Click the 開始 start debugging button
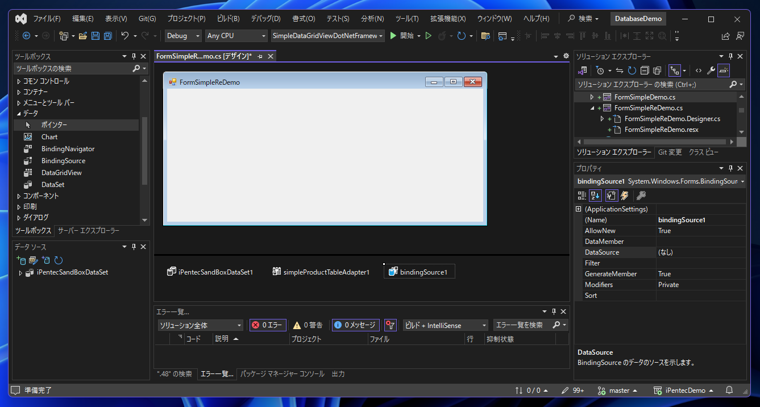Screen dimensions: 760x407 pyautogui.click(x=402, y=36)
